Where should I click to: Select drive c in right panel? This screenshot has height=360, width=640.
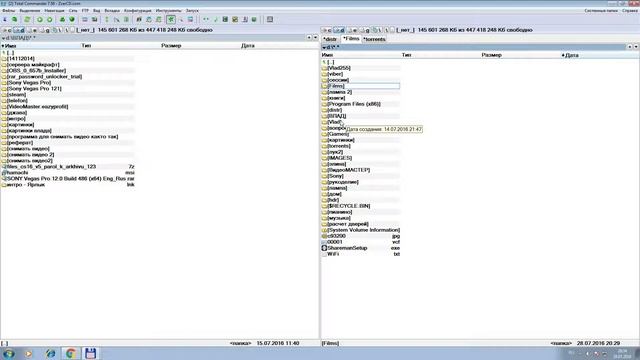click(x=327, y=30)
